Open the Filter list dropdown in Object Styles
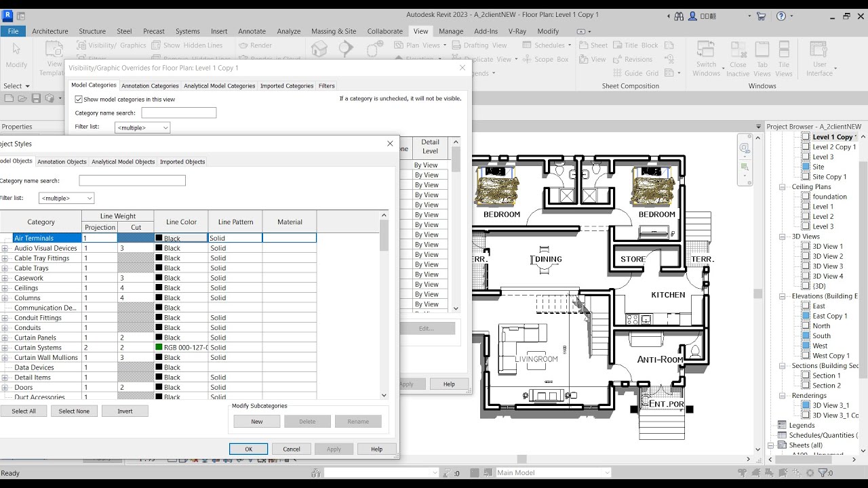 click(x=66, y=198)
